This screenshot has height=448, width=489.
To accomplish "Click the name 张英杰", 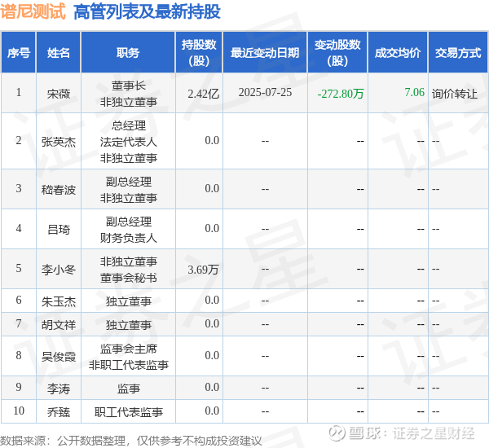I will (59, 142).
